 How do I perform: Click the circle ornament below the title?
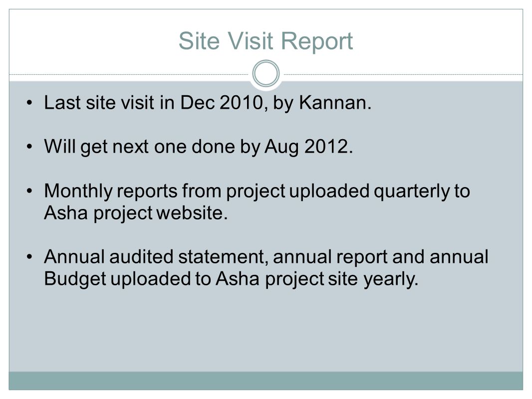click(266, 73)
